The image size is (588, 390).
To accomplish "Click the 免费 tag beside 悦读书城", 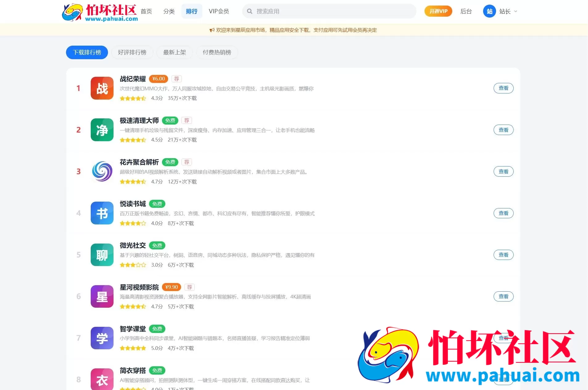I will [157, 204].
